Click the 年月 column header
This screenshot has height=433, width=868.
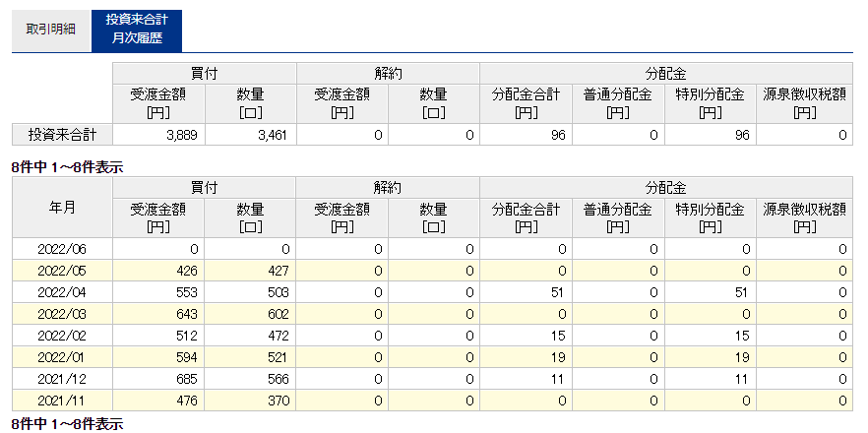pyautogui.click(x=62, y=208)
